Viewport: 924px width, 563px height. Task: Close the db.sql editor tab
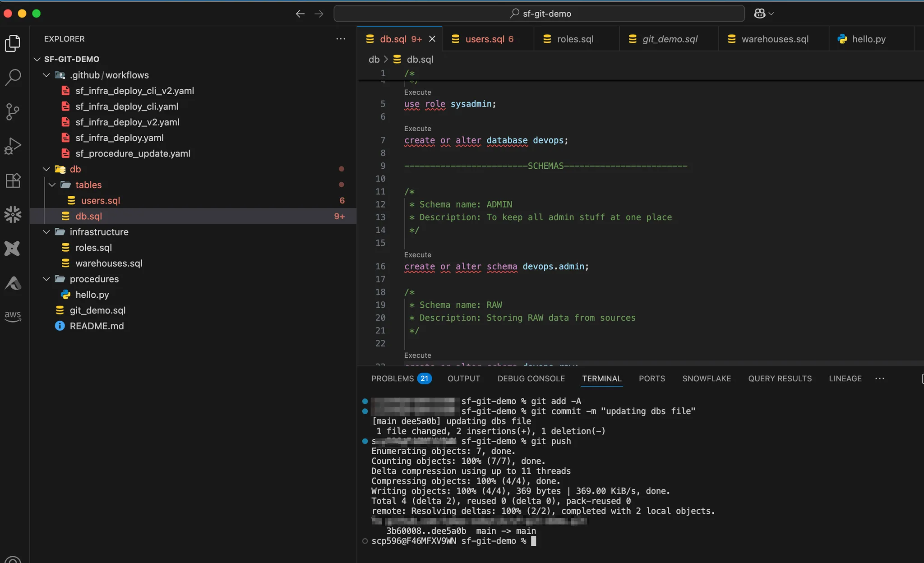click(432, 39)
